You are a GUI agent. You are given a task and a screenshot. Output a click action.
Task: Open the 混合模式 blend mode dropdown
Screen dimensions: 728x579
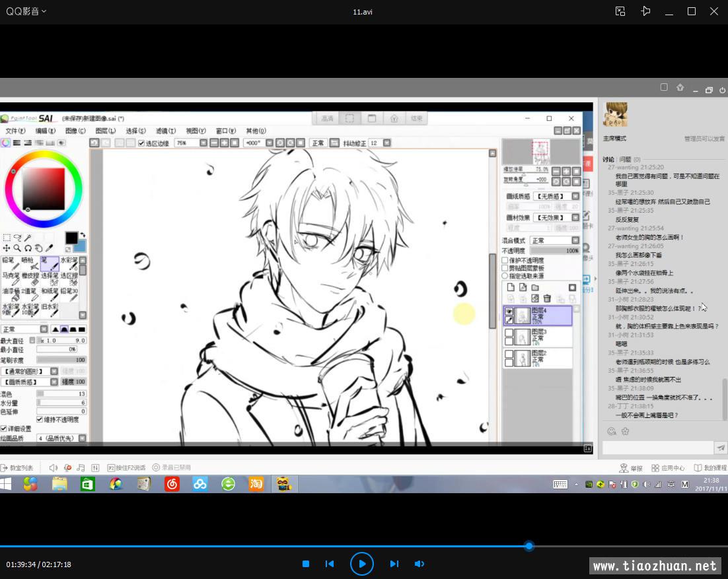tap(575, 240)
